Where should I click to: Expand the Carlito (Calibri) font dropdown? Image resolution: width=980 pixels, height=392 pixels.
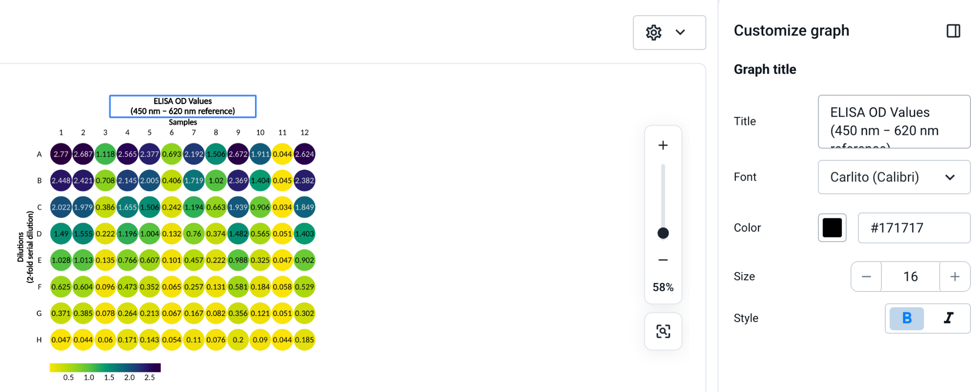894,177
